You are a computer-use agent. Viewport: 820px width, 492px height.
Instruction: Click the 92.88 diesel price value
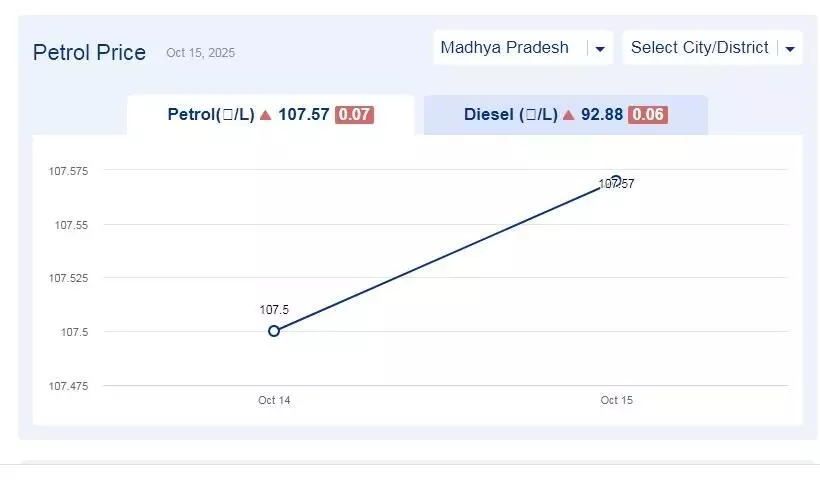tap(602, 115)
